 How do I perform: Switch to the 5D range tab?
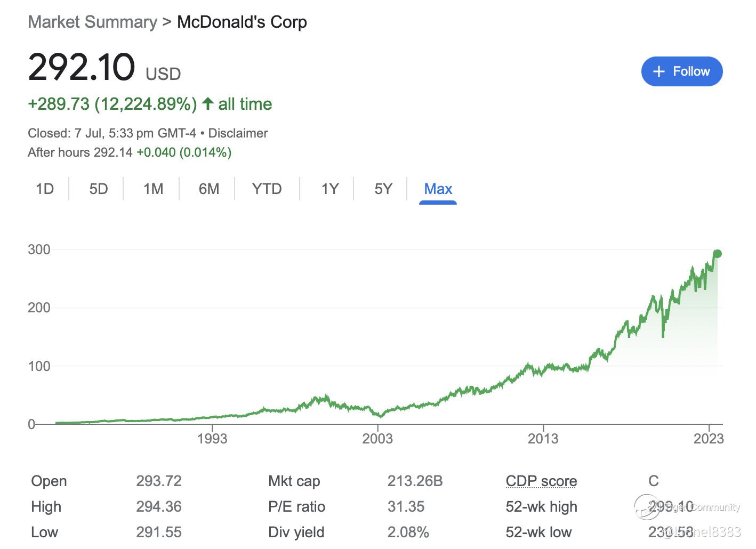[99, 189]
